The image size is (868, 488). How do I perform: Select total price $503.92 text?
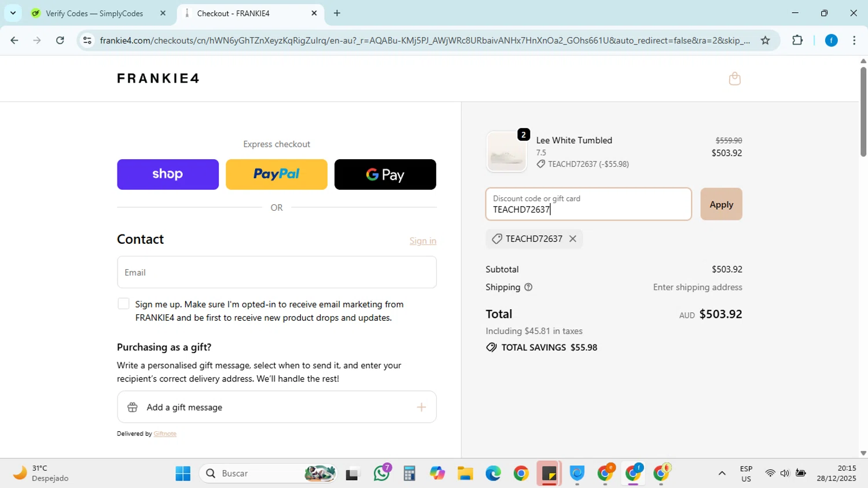coord(720,314)
